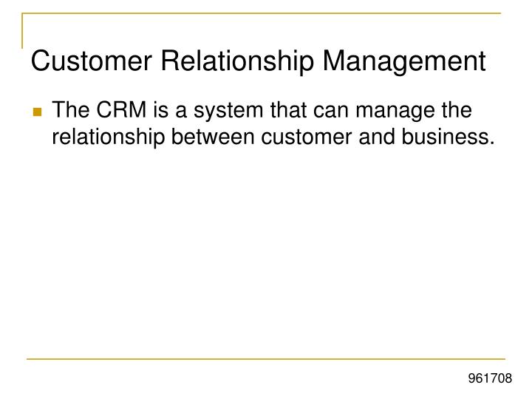The height and width of the screenshot is (399, 532).
Task: Click the word "Customer" in the title
Action: (x=92, y=61)
